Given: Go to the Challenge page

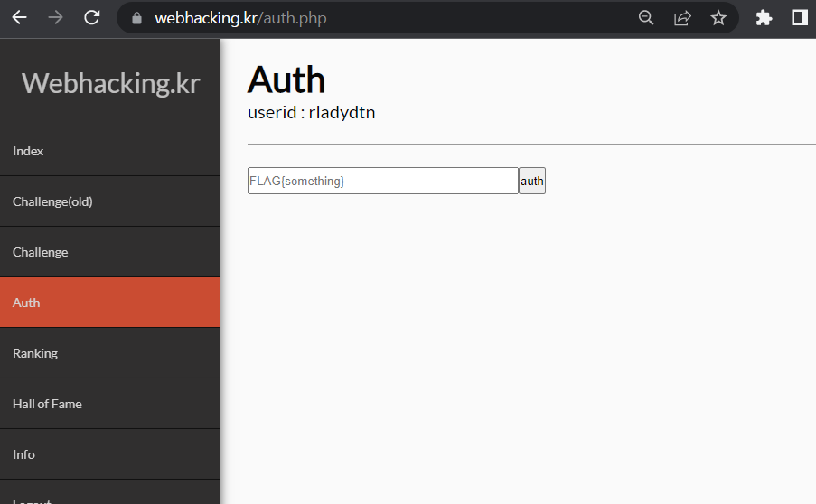Looking at the screenshot, I should click(110, 252).
